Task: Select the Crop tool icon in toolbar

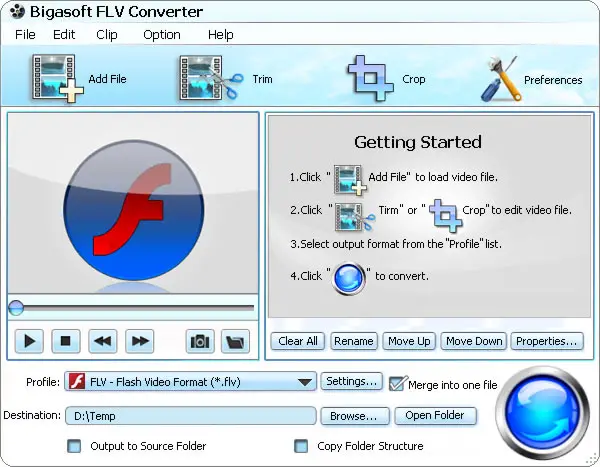Action: tap(370, 78)
